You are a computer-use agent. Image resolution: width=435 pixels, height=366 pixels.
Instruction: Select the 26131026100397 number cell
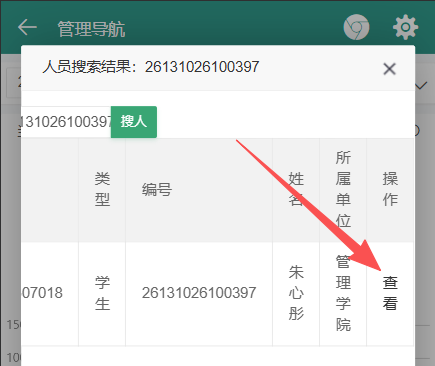(x=199, y=294)
